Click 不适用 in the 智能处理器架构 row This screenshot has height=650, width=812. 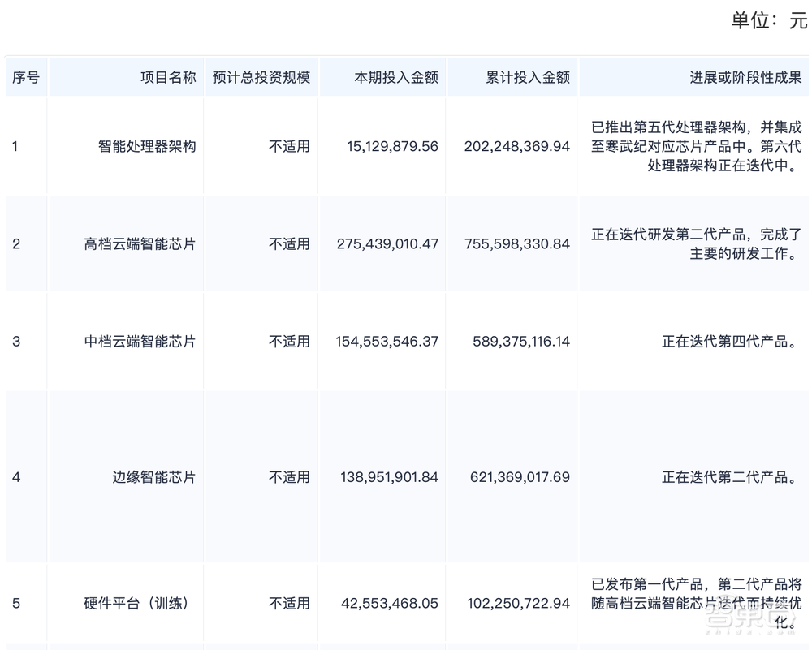(x=290, y=147)
